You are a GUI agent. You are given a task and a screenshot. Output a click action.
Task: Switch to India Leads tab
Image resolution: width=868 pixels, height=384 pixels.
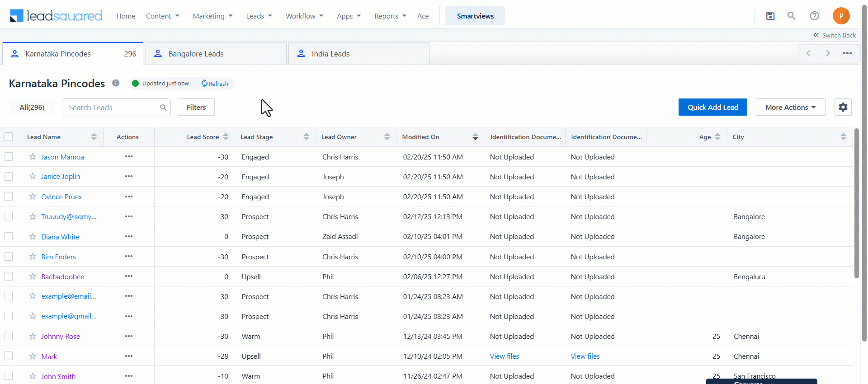(359, 54)
